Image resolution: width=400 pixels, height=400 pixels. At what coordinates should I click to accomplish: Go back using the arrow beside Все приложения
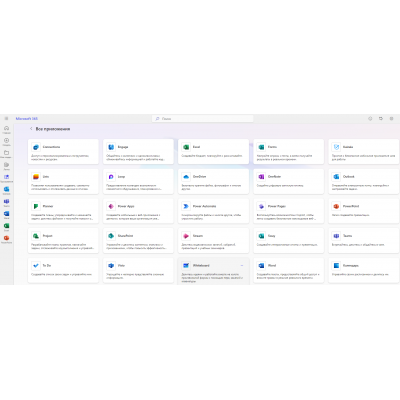(31, 129)
